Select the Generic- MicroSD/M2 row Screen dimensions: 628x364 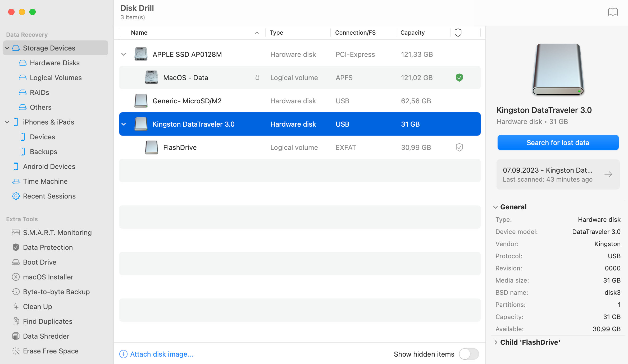187,101
